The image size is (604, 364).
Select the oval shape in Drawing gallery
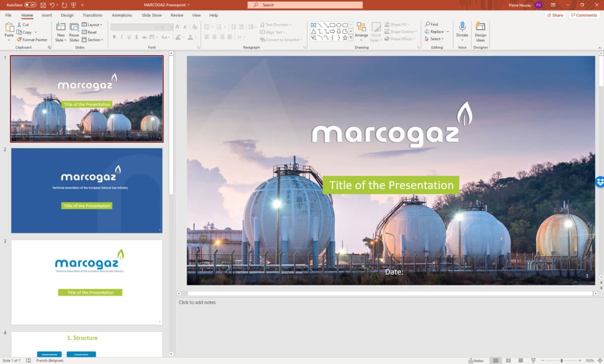(x=339, y=25)
